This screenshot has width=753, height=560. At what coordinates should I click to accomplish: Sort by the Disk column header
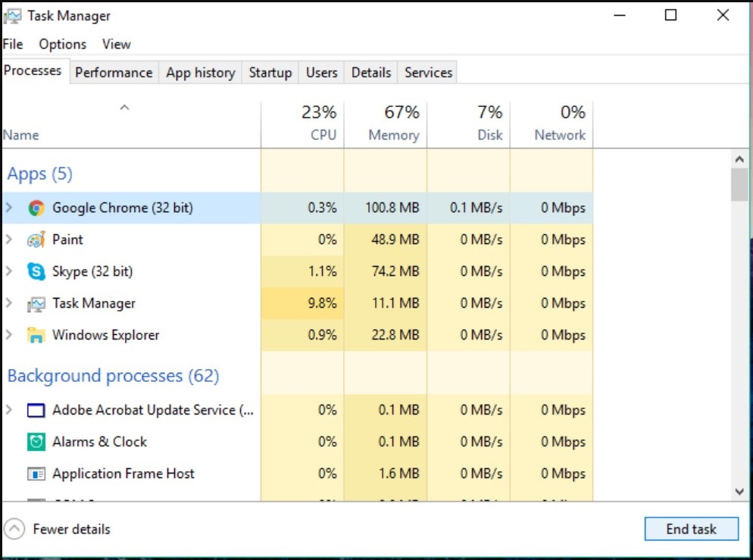[x=469, y=124]
